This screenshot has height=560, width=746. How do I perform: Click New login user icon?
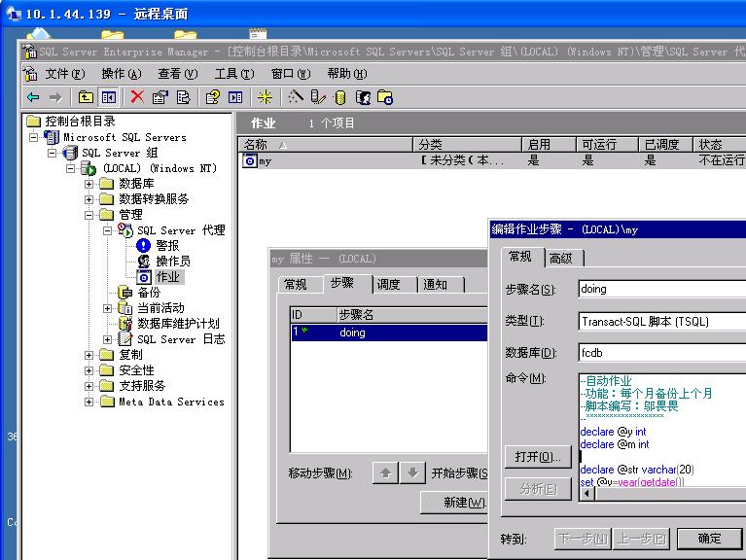(x=363, y=97)
